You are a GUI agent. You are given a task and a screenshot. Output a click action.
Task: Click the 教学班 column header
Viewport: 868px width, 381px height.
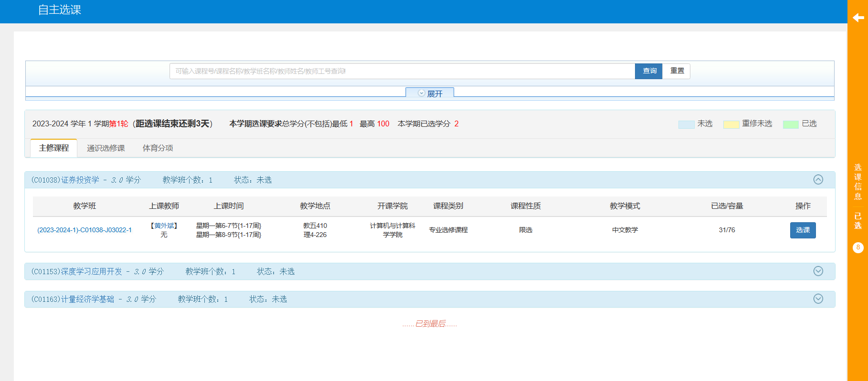coord(85,206)
